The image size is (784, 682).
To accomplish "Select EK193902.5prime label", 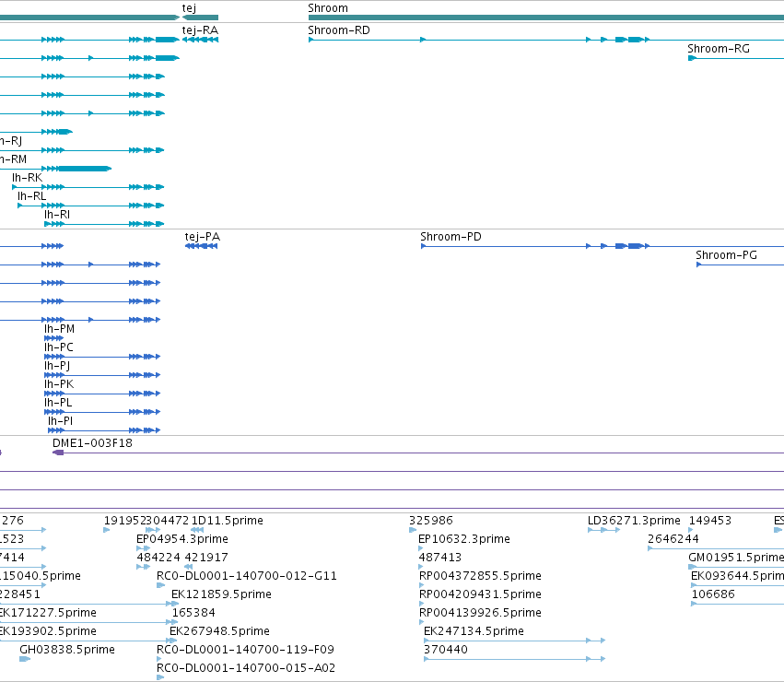I will (48, 632).
